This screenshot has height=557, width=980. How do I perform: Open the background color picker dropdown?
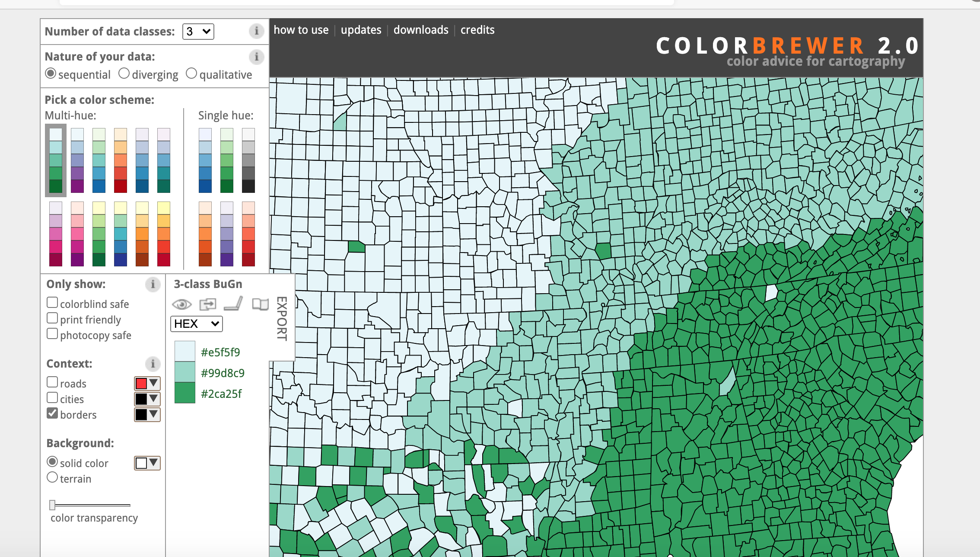pyautogui.click(x=147, y=463)
